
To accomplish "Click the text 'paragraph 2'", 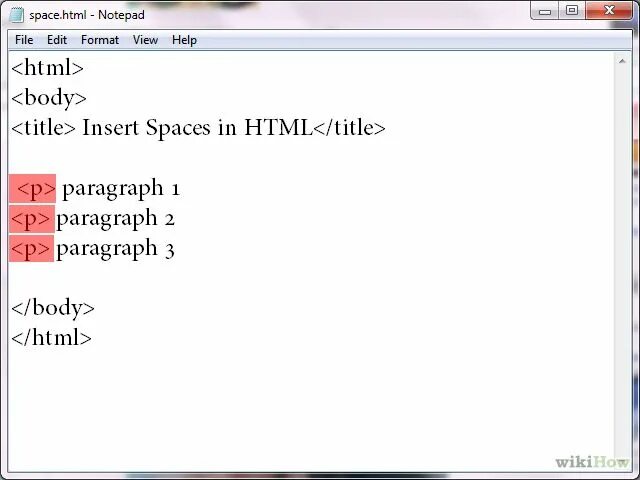I will (116, 219).
